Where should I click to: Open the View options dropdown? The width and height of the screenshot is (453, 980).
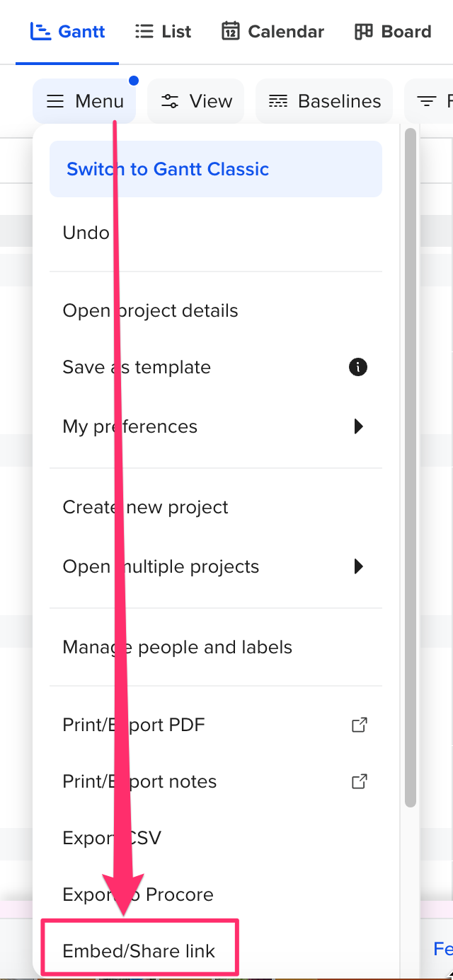point(196,101)
